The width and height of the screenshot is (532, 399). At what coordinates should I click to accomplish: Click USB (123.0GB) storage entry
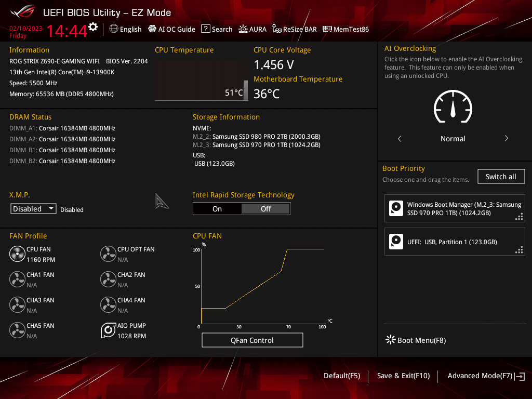(215, 164)
